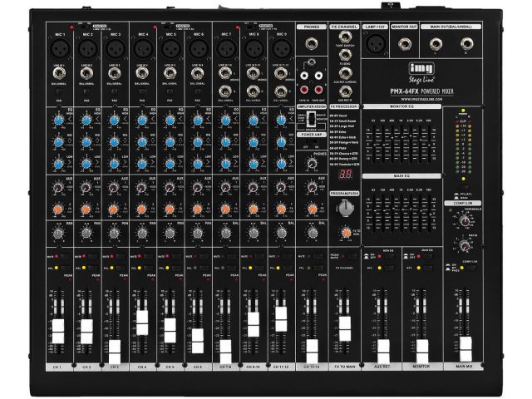Screen dimensions: 532x399
Task: Click the MONITOR OUT jack socket
Action: click(405, 44)
